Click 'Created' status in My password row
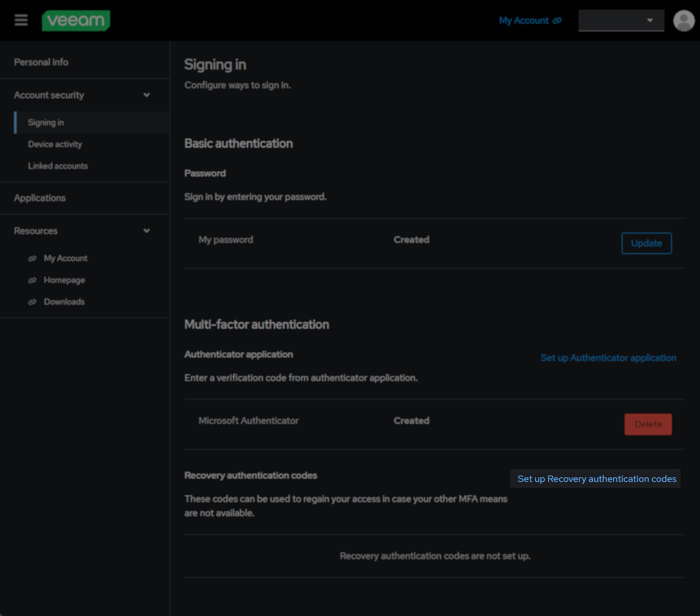The image size is (700, 616). [x=411, y=240]
